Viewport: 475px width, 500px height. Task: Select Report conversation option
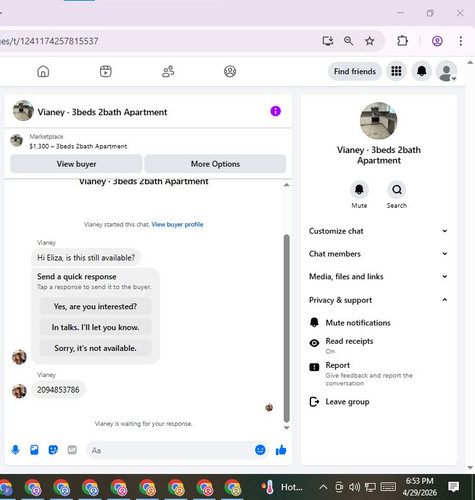378,374
